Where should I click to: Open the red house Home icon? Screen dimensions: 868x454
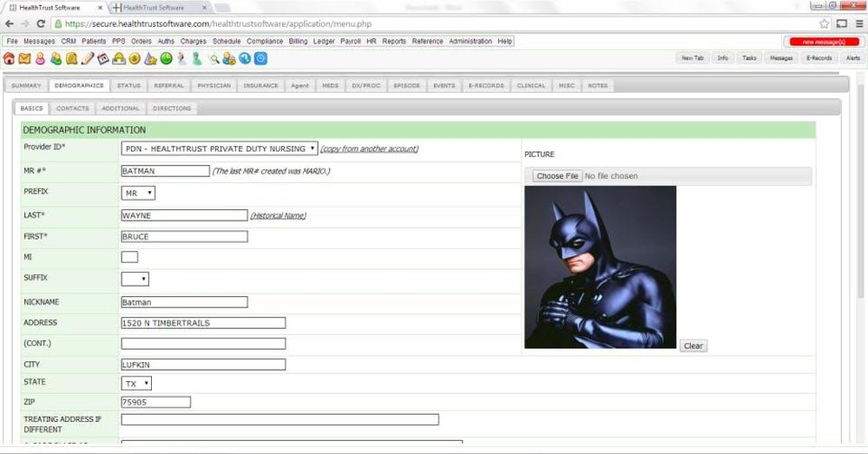(9, 59)
